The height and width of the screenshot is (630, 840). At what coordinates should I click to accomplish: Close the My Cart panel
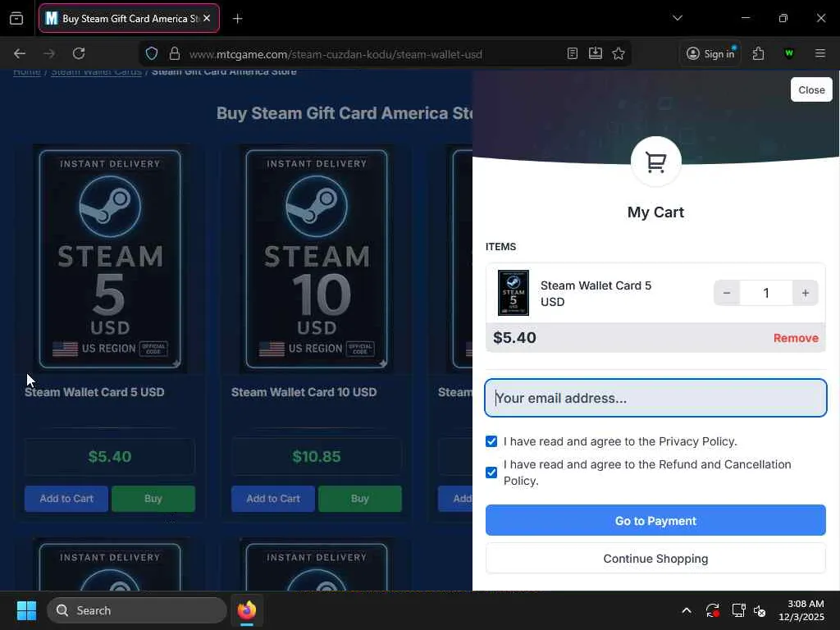(x=811, y=89)
